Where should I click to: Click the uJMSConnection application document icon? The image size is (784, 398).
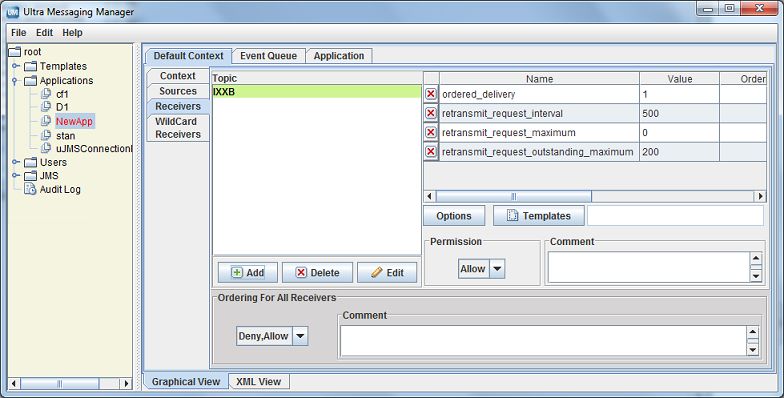pyautogui.click(x=46, y=148)
